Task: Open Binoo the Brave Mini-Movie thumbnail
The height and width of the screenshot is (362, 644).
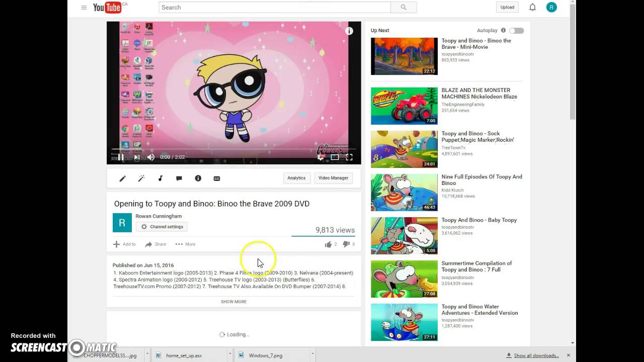Action: [x=404, y=56]
